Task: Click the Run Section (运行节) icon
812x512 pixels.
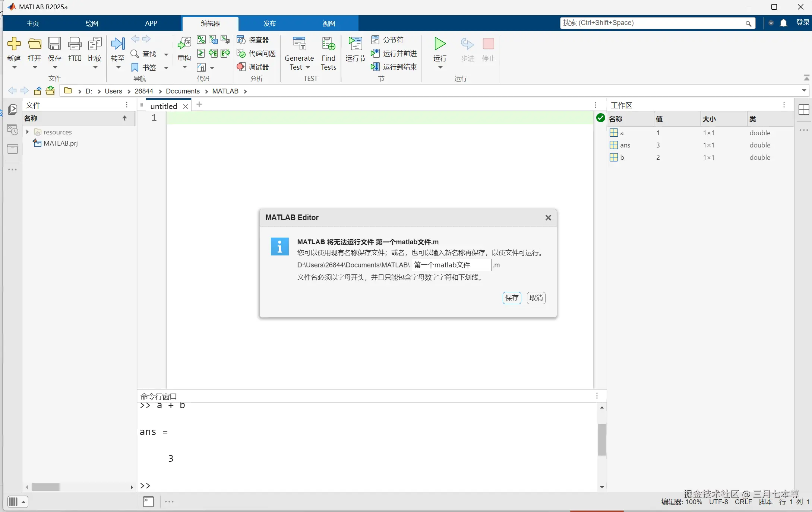Action: [355, 44]
